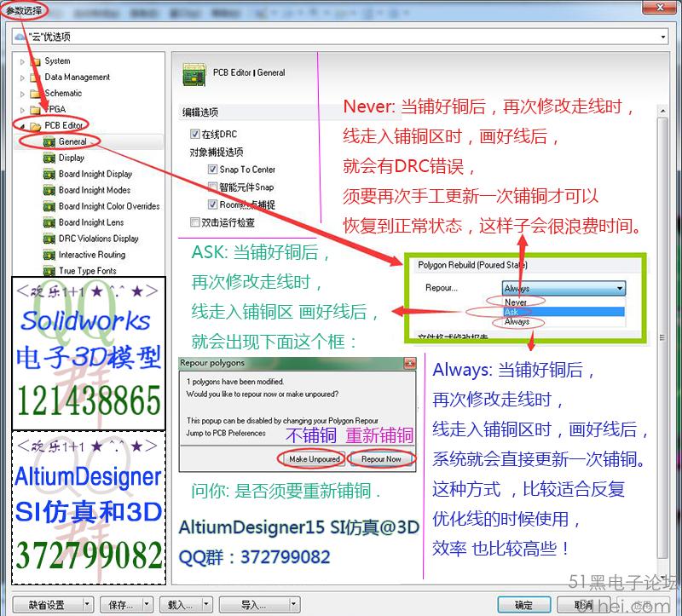Open the 缺省设置 button's dropdown arrow
This screenshot has height=616, width=682.
click(88, 604)
